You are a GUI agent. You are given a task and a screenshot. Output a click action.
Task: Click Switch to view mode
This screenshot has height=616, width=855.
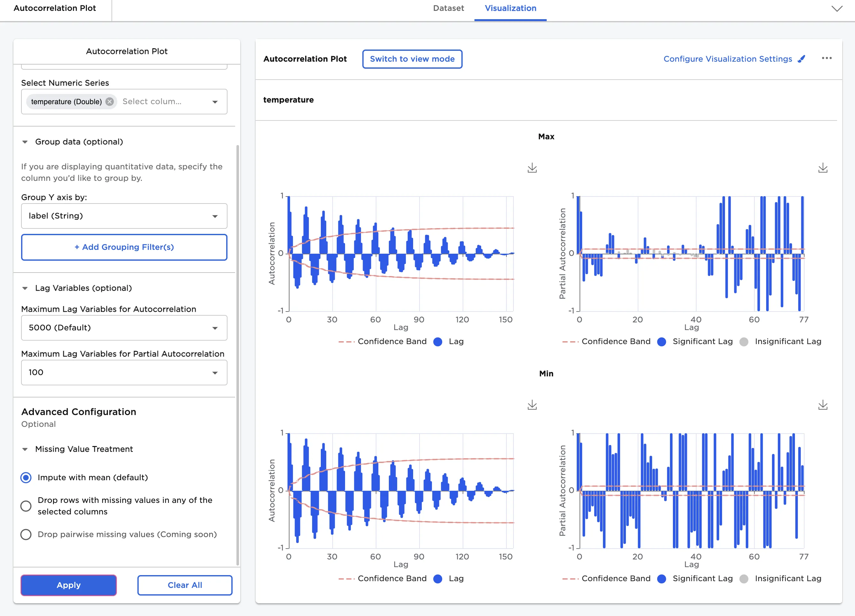(412, 59)
